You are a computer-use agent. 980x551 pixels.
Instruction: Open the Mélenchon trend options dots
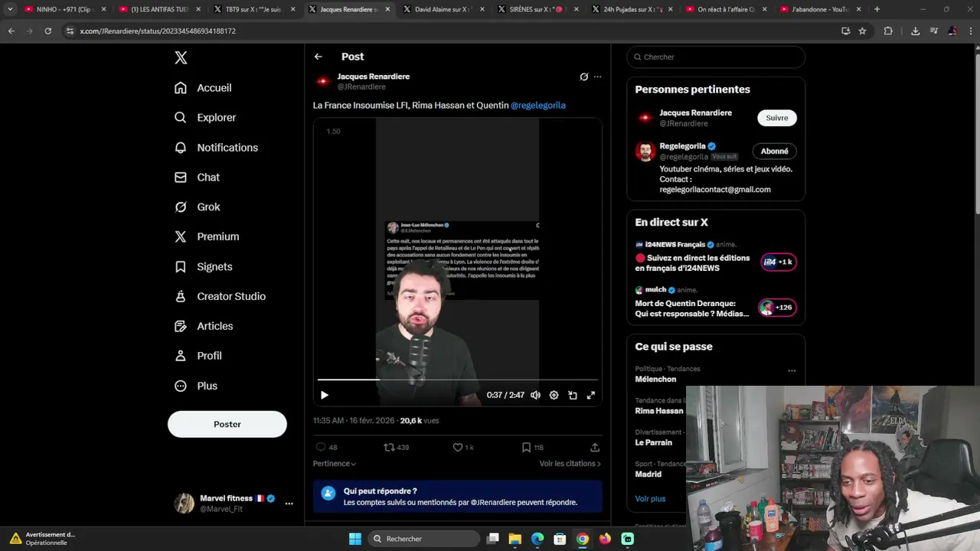pos(792,371)
